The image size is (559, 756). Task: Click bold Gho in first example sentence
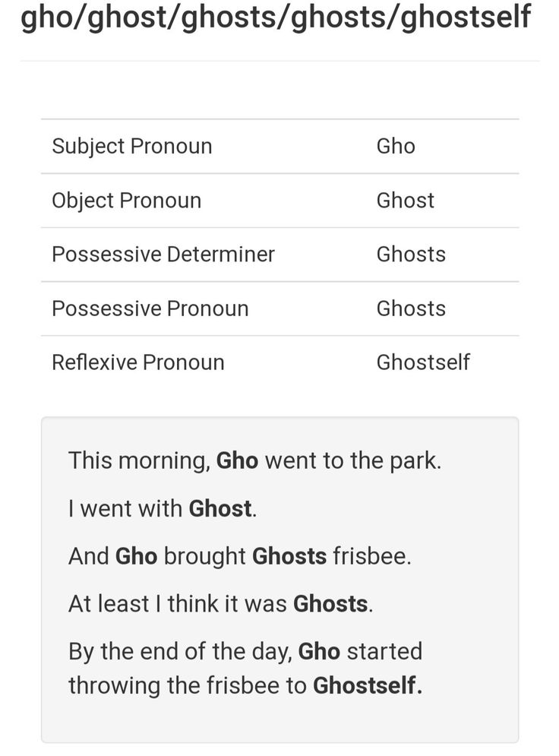[237, 460]
